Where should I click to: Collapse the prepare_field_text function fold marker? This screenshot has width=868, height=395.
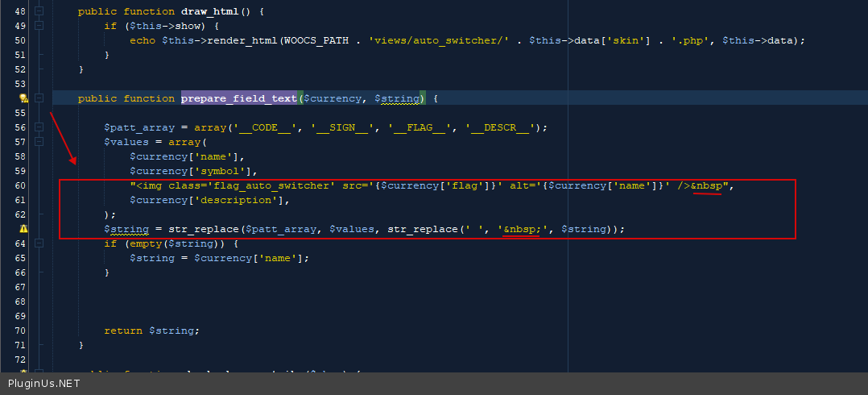coord(39,98)
